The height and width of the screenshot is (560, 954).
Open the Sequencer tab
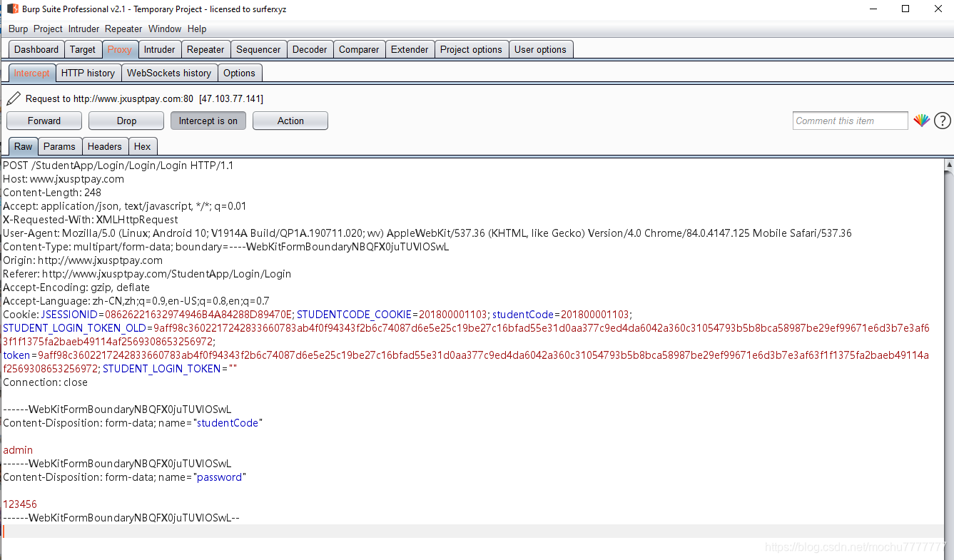(258, 49)
